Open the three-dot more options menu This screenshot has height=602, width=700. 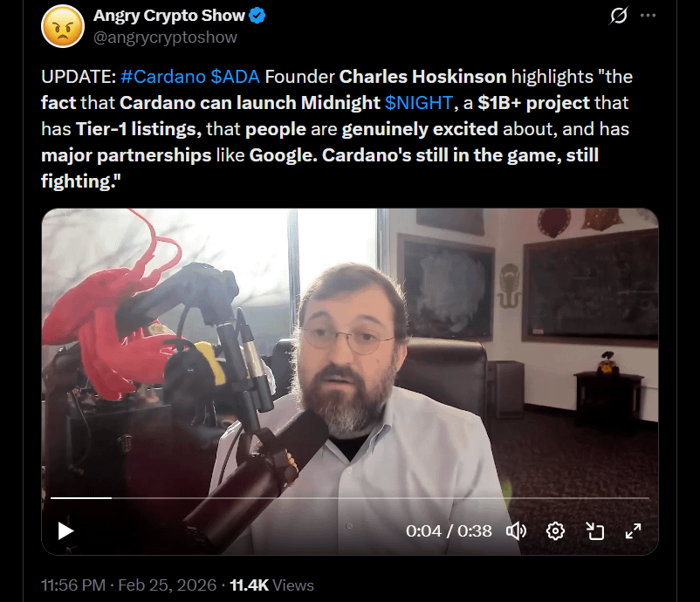click(648, 16)
